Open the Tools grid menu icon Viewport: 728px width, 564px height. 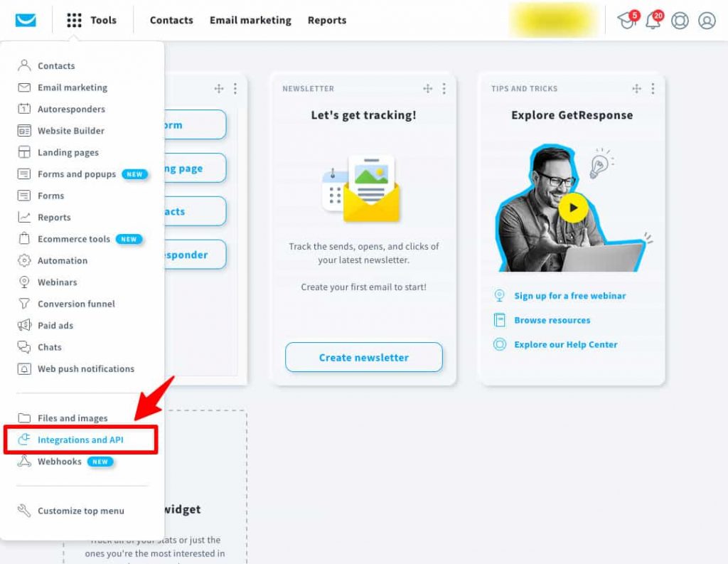point(74,20)
